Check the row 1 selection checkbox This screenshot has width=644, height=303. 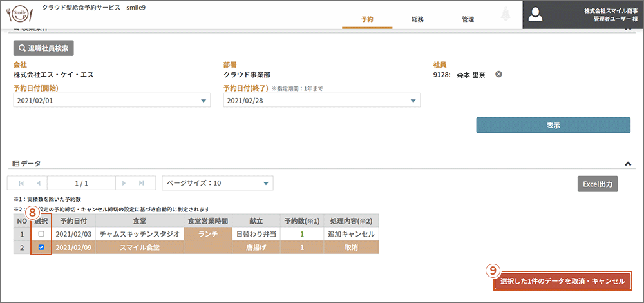click(x=41, y=234)
